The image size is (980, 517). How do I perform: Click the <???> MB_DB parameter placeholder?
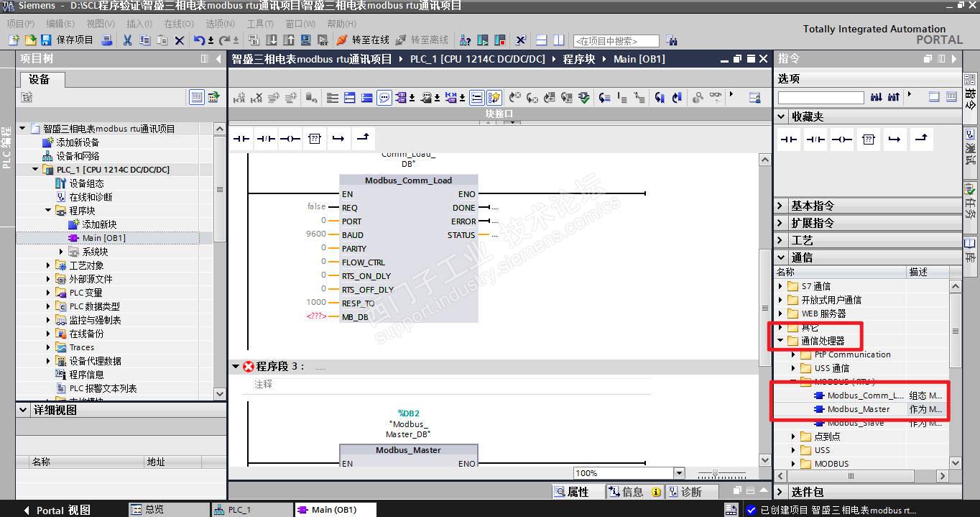(316, 316)
